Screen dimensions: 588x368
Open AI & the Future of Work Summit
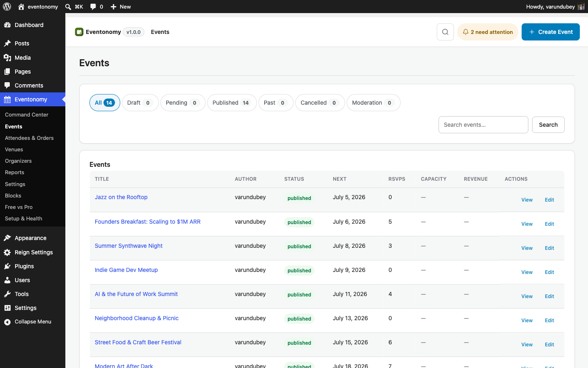click(x=136, y=294)
